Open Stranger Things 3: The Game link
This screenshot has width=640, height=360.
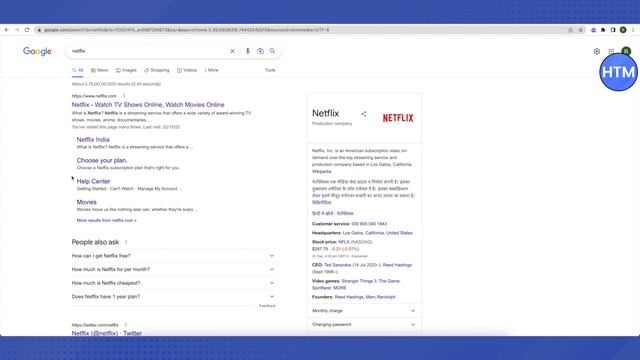(371, 281)
